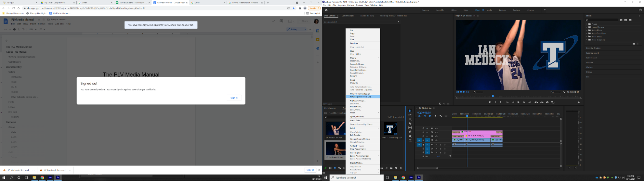Toggle visibility eye on top video track
Viewport: 644px width, 181px height.
coord(437,128)
